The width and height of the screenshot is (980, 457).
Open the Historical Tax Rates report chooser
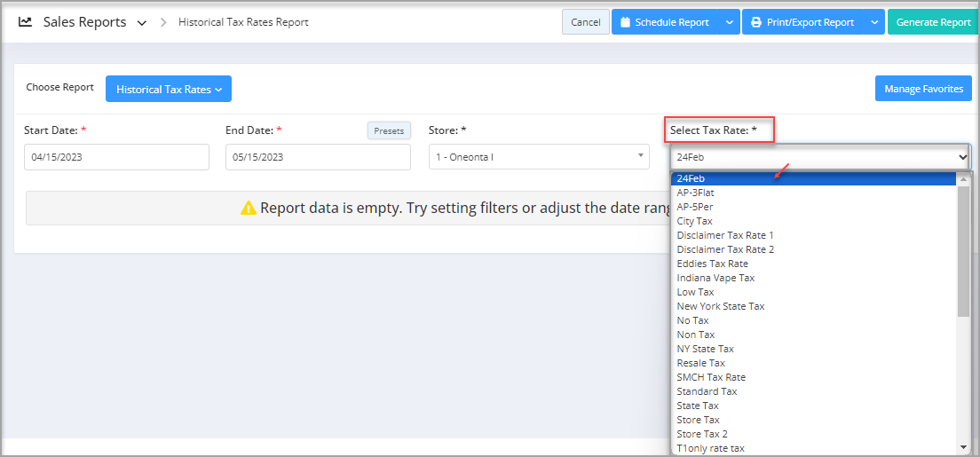pos(169,89)
